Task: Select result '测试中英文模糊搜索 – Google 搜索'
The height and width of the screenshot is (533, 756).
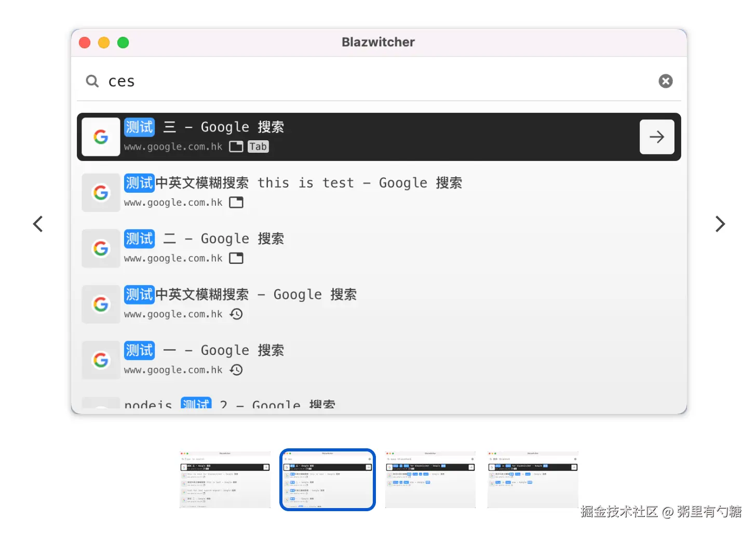Action: (379, 304)
